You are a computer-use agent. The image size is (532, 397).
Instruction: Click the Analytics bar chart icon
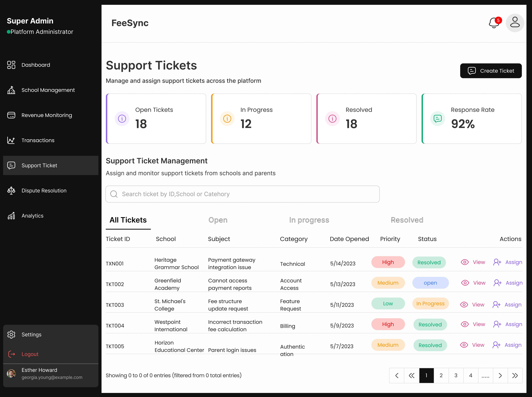pyautogui.click(x=11, y=216)
